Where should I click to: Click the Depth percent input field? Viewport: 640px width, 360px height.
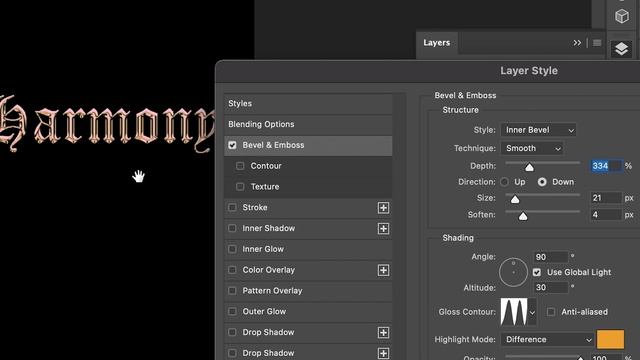point(607,166)
